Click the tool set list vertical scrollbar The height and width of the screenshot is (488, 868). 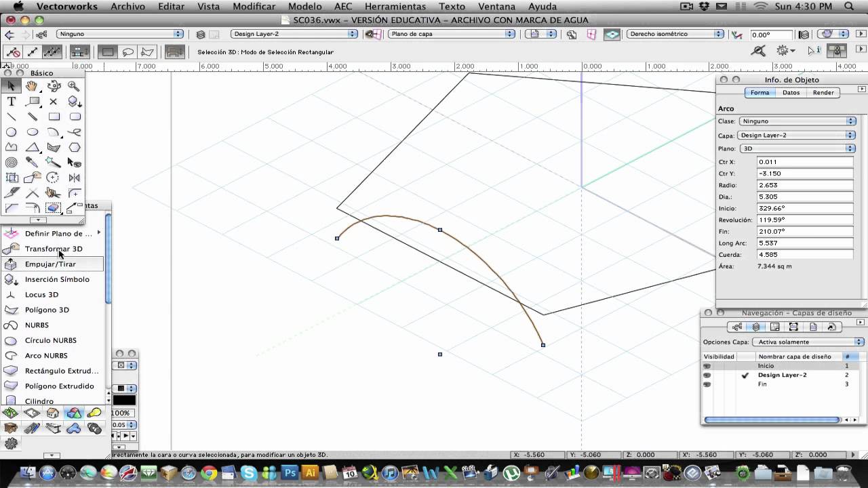click(108, 259)
